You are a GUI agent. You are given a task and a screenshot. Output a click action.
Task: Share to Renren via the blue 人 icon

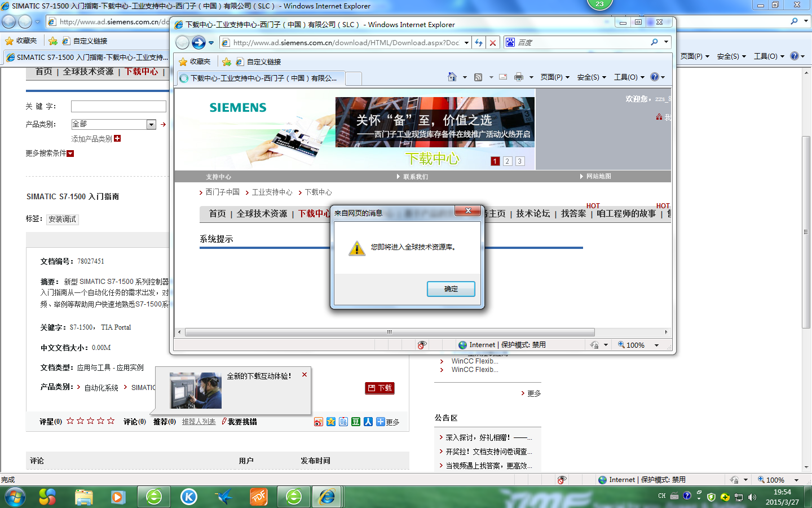[368, 422]
